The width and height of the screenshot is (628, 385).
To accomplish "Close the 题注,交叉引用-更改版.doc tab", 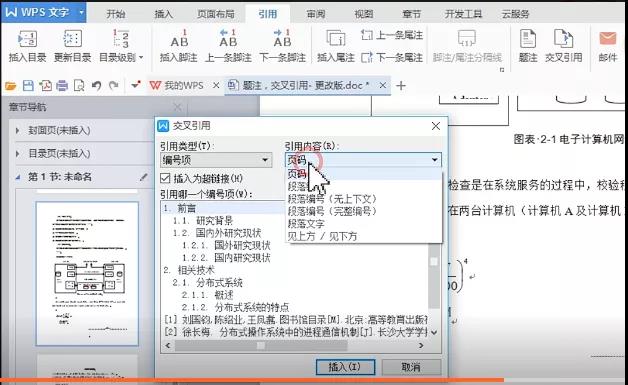I will (383, 85).
